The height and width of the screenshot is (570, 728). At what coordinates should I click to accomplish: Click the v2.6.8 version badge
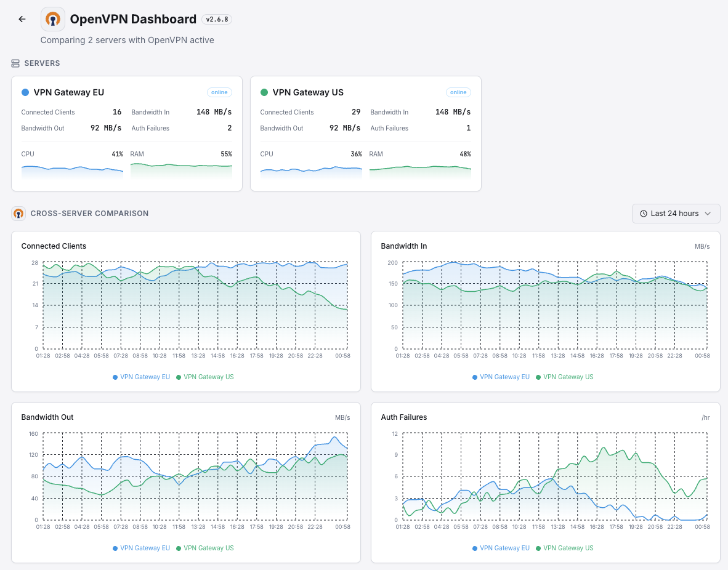[217, 19]
